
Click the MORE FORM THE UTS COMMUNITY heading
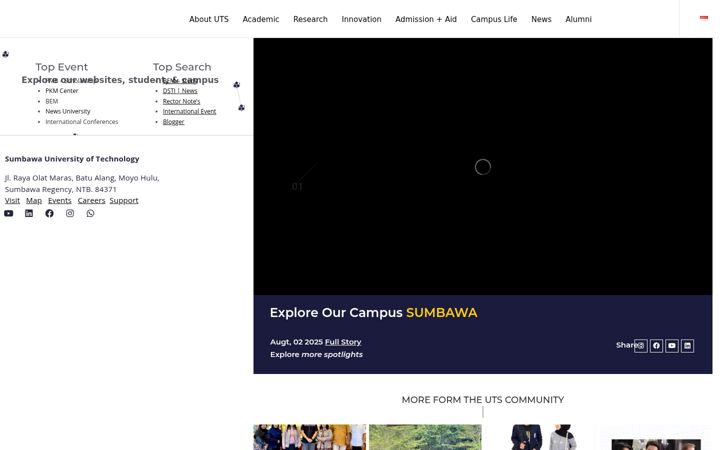pos(483,400)
